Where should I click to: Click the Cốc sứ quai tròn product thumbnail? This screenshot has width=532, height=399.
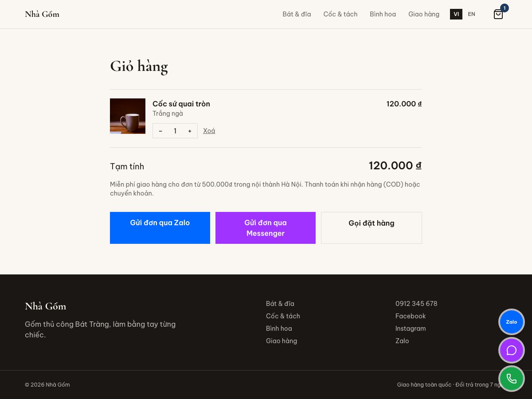pyautogui.click(x=128, y=116)
